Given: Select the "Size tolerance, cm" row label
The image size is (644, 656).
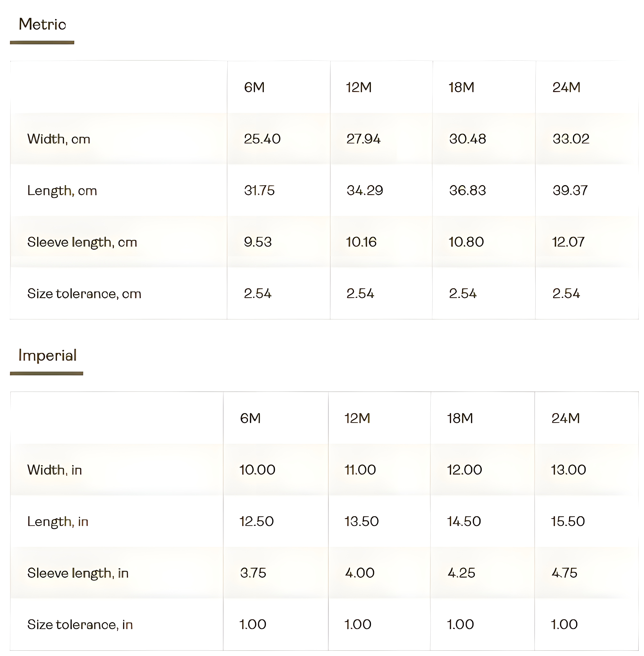Looking at the screenshot, I should click(84, 294).
